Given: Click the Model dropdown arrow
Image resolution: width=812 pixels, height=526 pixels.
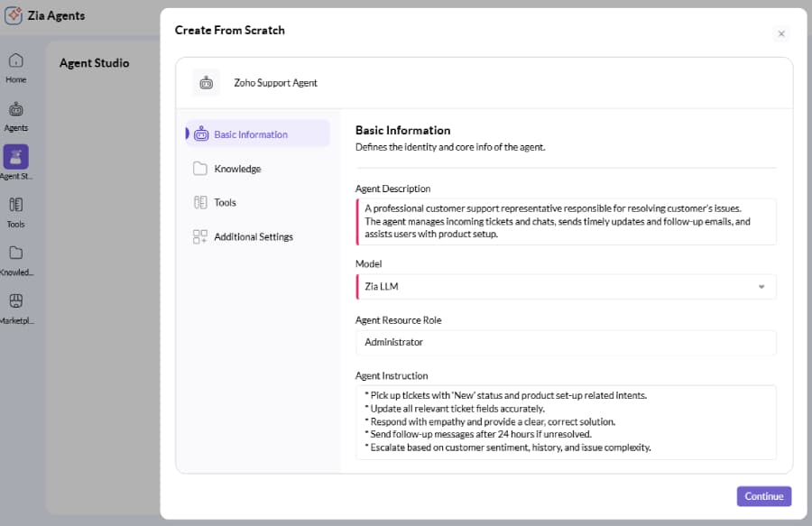Looking at the screenshot, I should 761,286.
